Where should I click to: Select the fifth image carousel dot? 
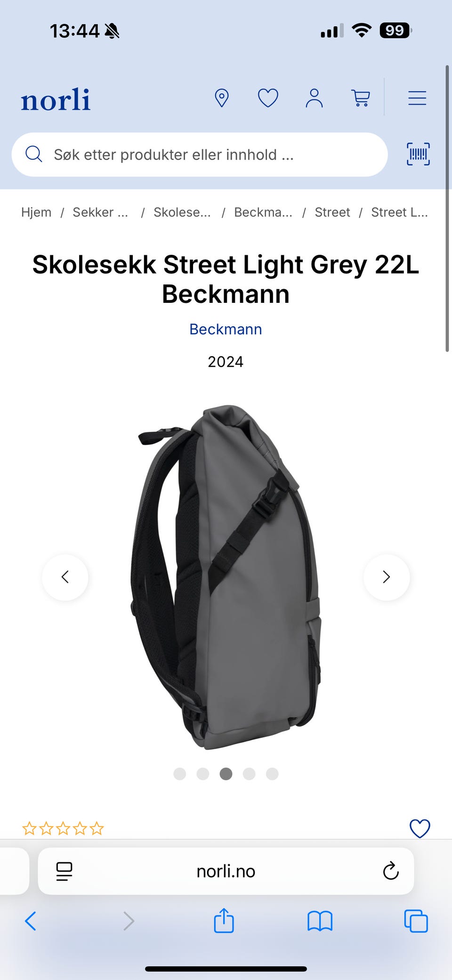(272, 774)
